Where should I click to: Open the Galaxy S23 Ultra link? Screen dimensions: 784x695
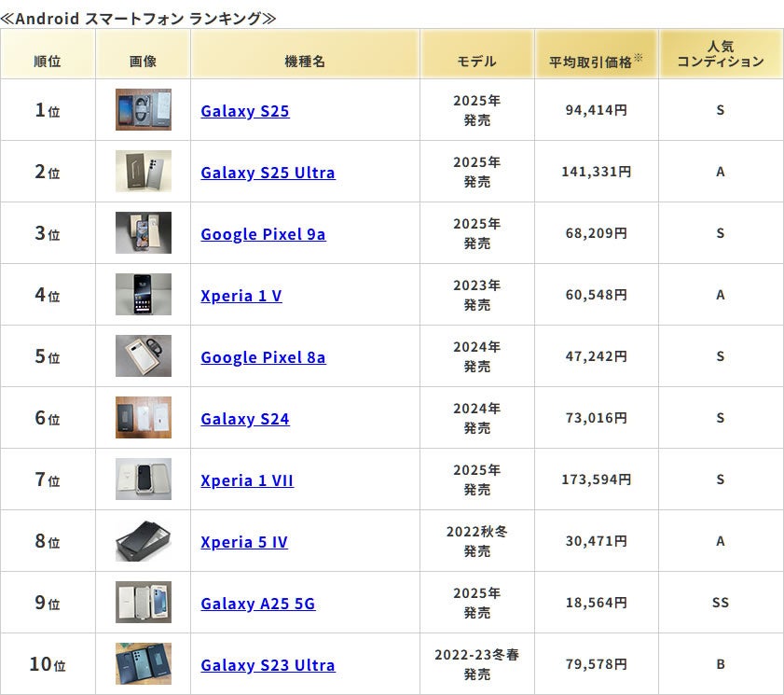pos(268,665)
